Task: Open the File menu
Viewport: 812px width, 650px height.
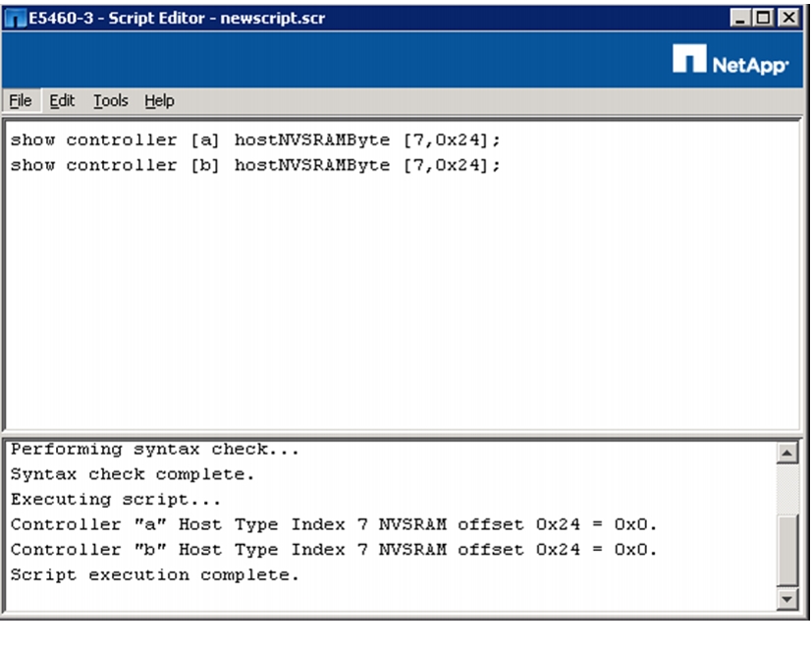Action: point(21,100)
